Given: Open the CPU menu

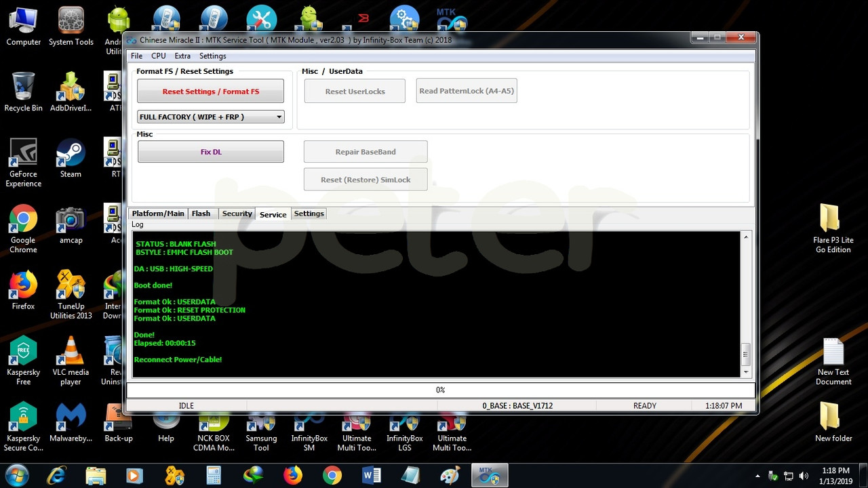Looking at the screenshot, I should [x=158, y=56].
